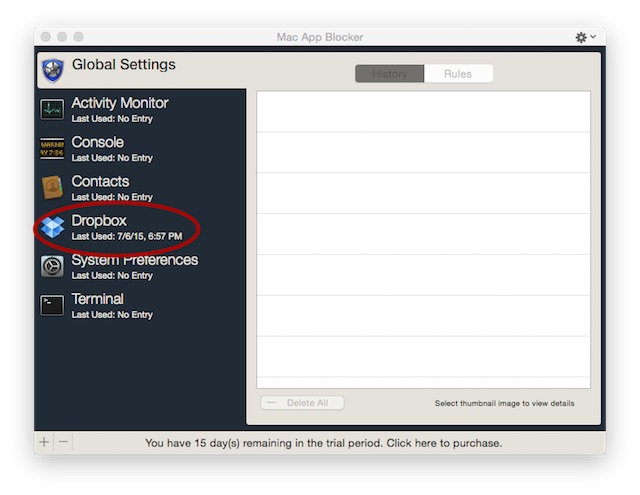Select the Global Settings label
This screenshot has height=495, width=640.
pos(123,65)
